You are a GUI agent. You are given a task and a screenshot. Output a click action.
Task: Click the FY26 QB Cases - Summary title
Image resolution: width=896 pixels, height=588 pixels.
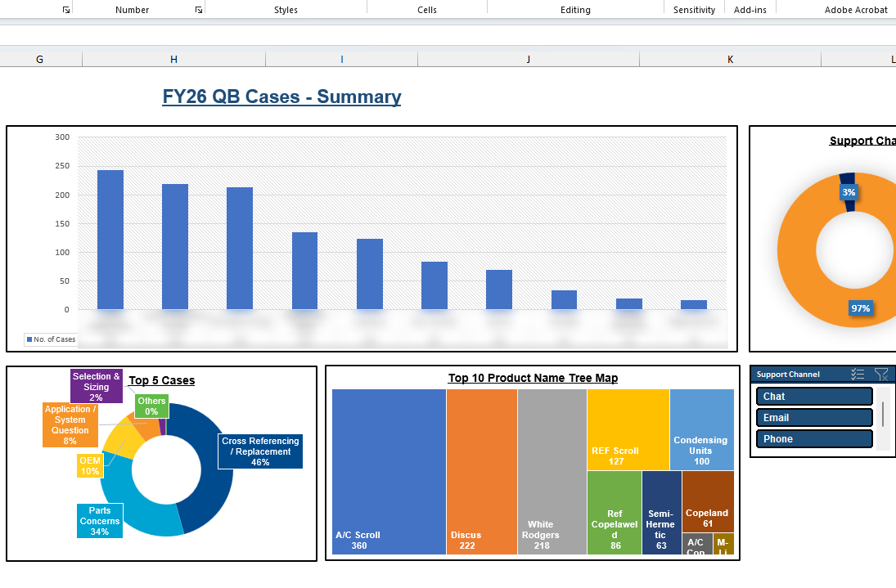[281, 97]
